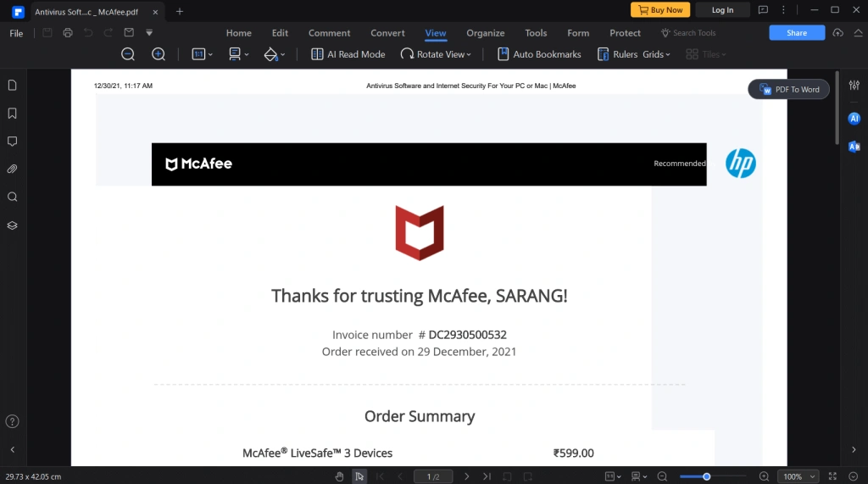The image size is (868, 484).
Task: Click the translate icon on right sidebar
Action: click(854, 146)
